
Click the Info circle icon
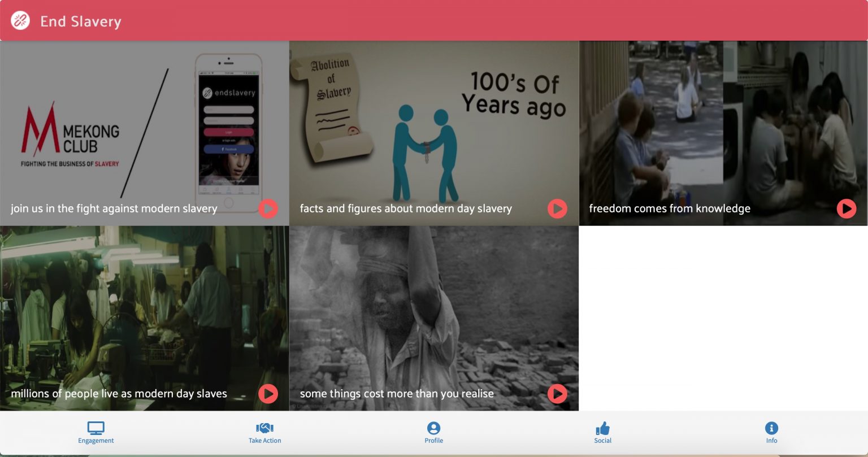[x=771, y=428]
